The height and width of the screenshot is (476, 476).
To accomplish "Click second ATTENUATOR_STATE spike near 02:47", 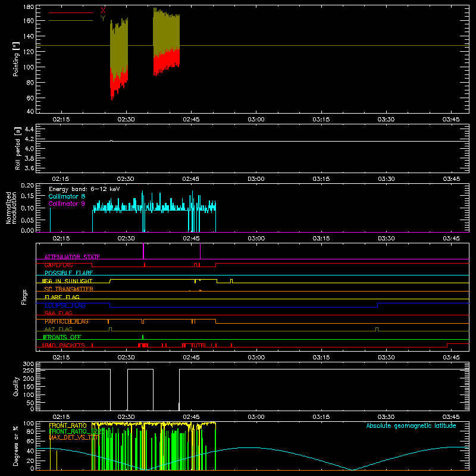I will click(x=200, y=251).
